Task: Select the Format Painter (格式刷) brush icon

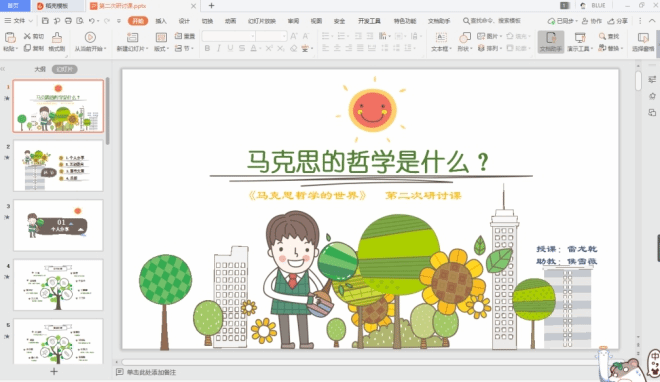Action: [x=57, y=38]
